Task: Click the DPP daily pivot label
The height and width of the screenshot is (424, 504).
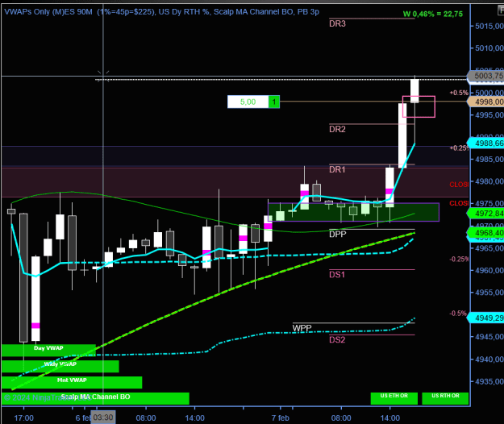Action: (x=338, y=234)
